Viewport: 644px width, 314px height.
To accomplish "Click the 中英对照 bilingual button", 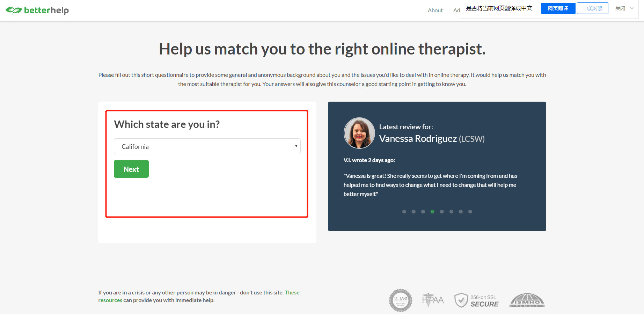I will [593, 8].
